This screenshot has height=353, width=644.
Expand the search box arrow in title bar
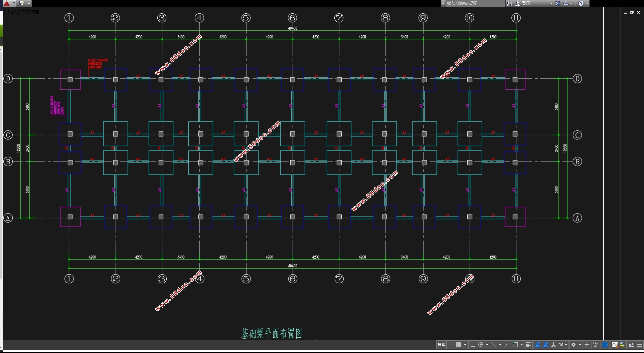[443, 3]
